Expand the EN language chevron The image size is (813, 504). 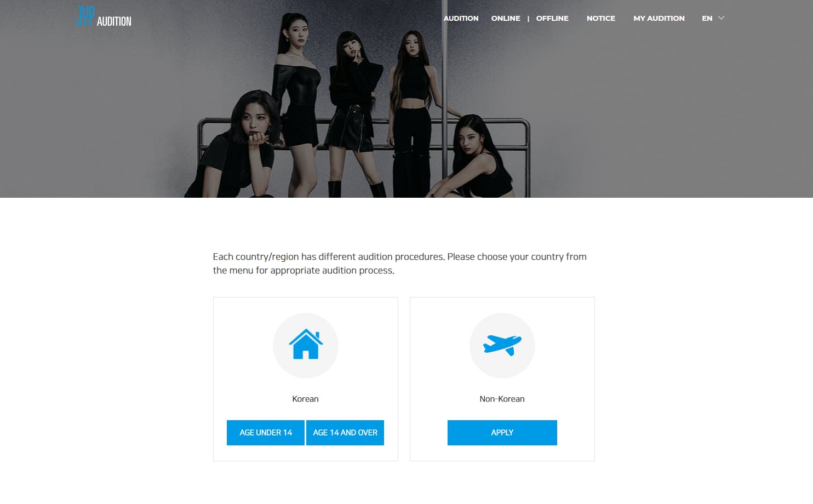[721, 18]
